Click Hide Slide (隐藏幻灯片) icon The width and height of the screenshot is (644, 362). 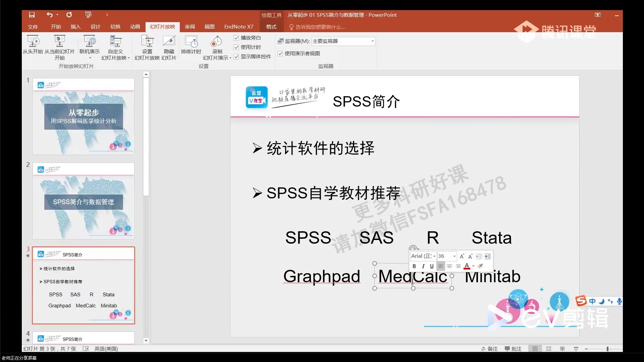coord(169,48)
